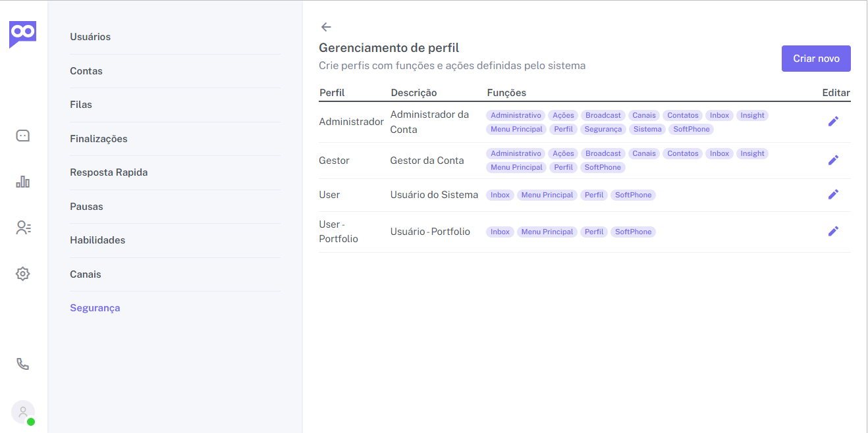Image resolution: width=868 pixels, height=433 pixels.
Task: Click Broadcast tag in Gestor row
Action: (603, 153)
